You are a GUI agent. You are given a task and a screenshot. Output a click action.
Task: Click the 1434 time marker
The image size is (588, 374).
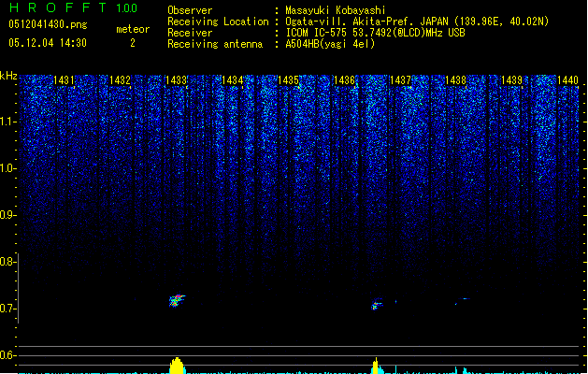(232, 80)
